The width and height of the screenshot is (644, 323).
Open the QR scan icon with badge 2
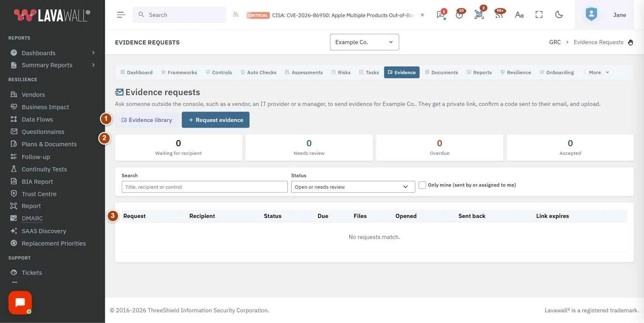tap(479, 15)
